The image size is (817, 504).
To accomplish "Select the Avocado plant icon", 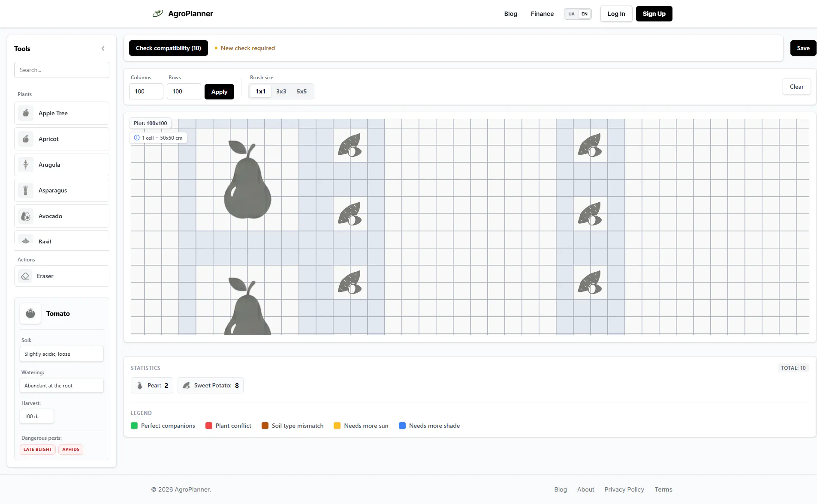I will [x=26, y=216].
